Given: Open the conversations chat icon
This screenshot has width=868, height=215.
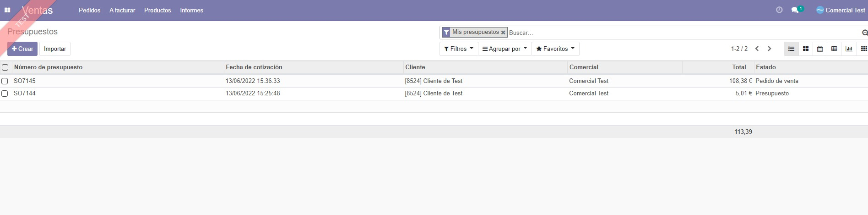Looking at the screenshot, I should point(795,10).
